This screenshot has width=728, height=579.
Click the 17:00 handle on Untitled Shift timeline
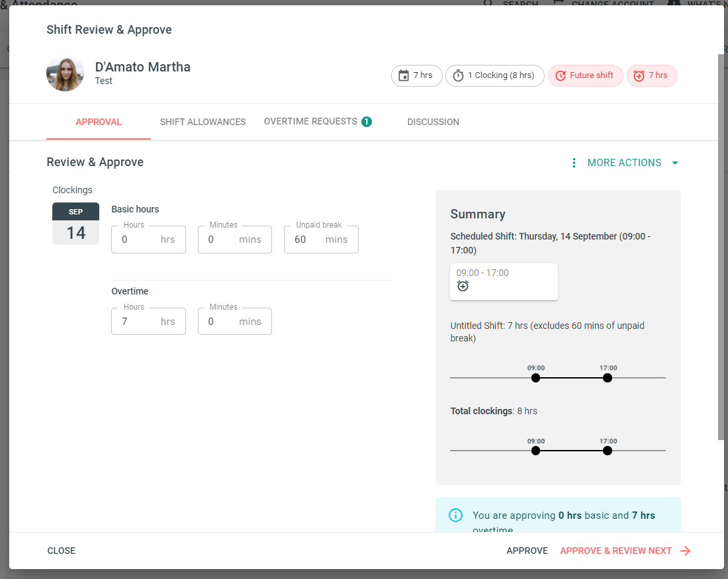[608, 378]
